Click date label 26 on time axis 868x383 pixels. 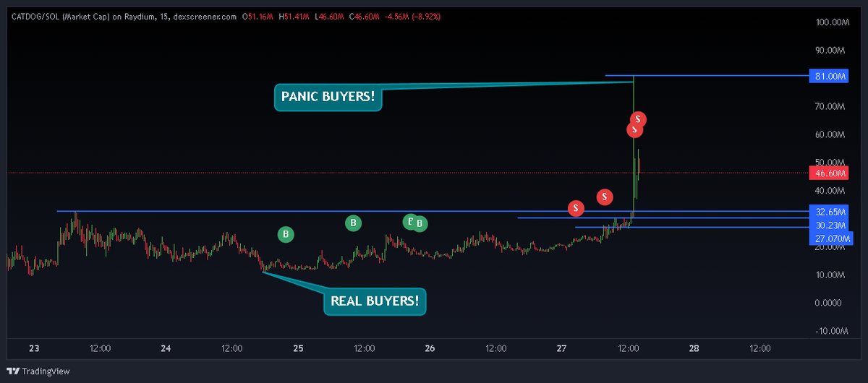(430, 348)
